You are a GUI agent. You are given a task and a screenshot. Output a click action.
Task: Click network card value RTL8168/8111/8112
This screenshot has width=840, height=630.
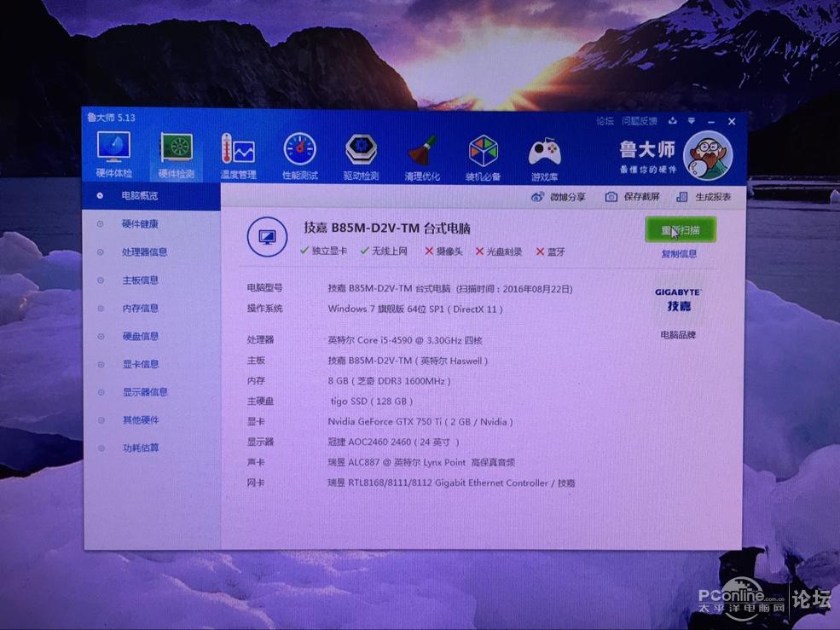point(451,483)
